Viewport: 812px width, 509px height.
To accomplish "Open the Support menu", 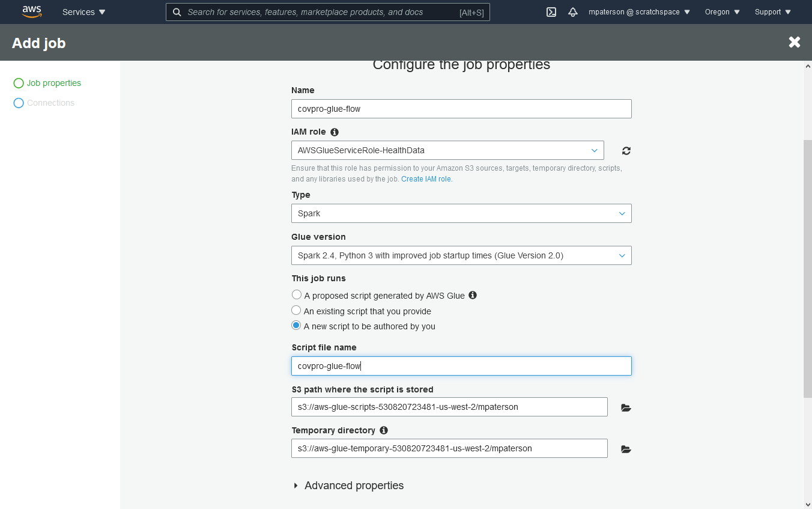I will tap(772, 12).
